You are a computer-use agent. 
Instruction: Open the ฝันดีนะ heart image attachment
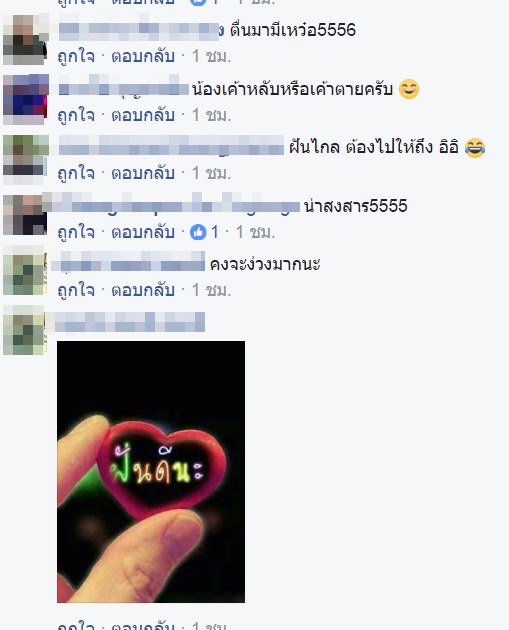pyautogui.click(x=151, y=472)
